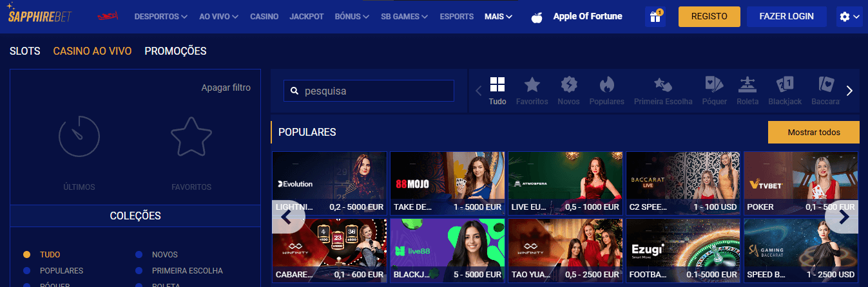Open the Winfinity Cabaret thumbnail
Screen dimensions: 868x287
click(x=329, y=250)
